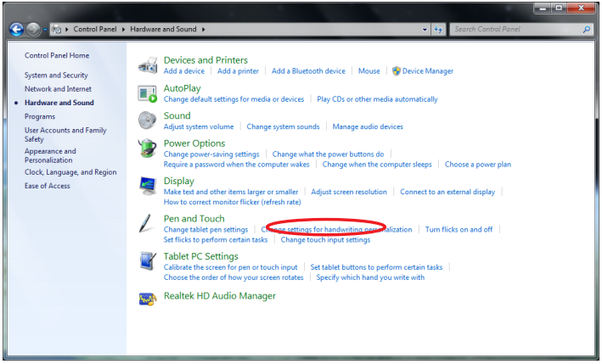Select Control Panel in the breadcrumb
The width and height of the screenshot is (602, 364).
point(95,29)
